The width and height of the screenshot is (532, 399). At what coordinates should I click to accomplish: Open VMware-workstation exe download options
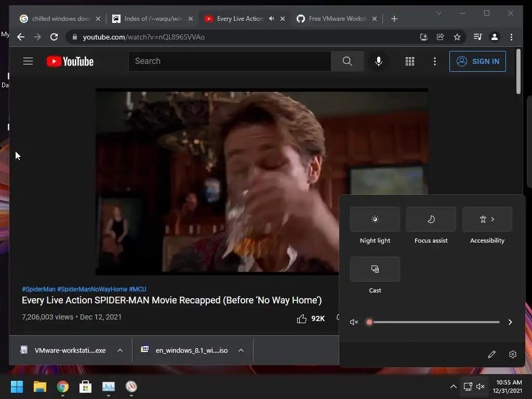click(120, 350)
